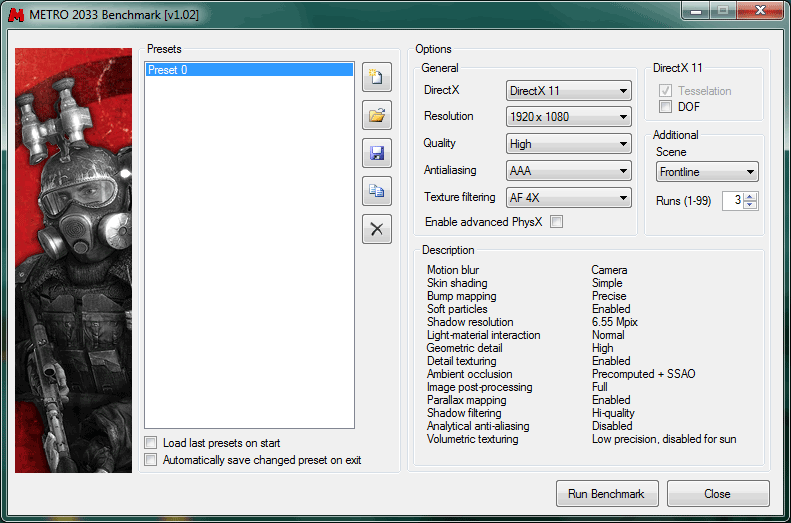Expand the Resolution dropdown

point(568,117)
